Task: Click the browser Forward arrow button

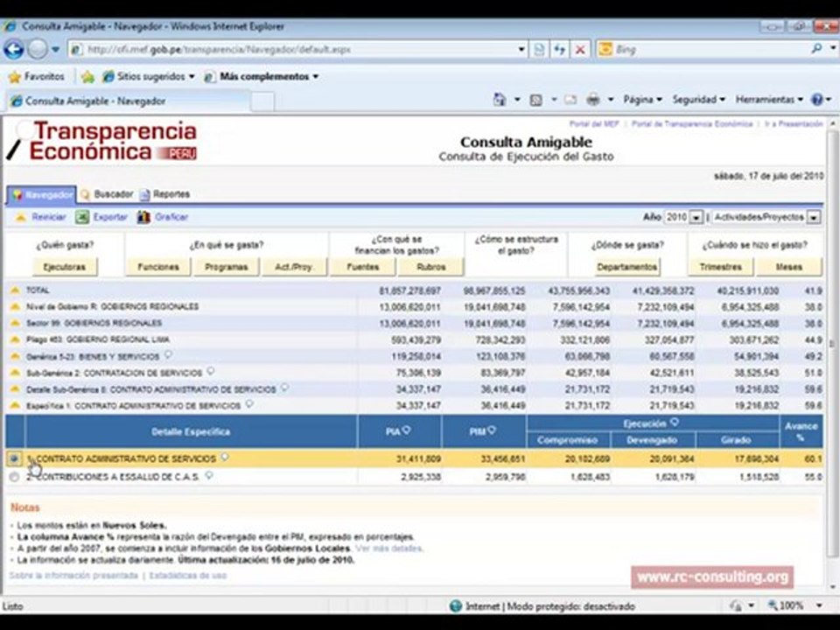Action: click(38, 49)
